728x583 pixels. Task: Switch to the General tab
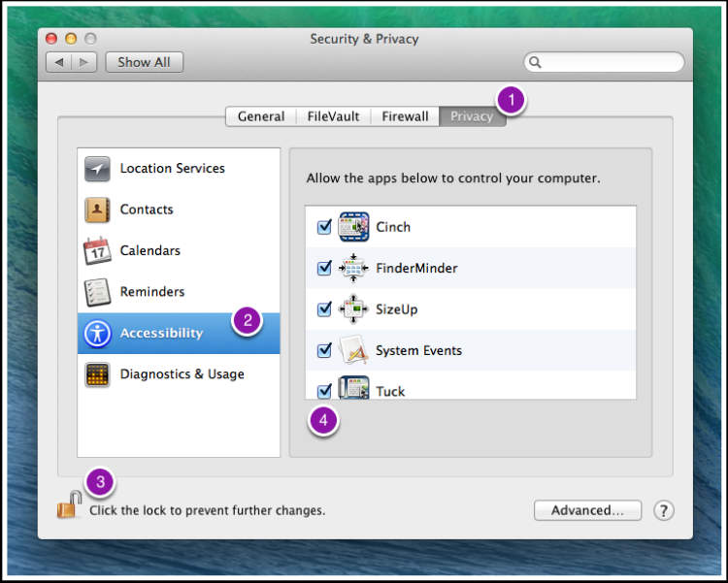point(261,116)
